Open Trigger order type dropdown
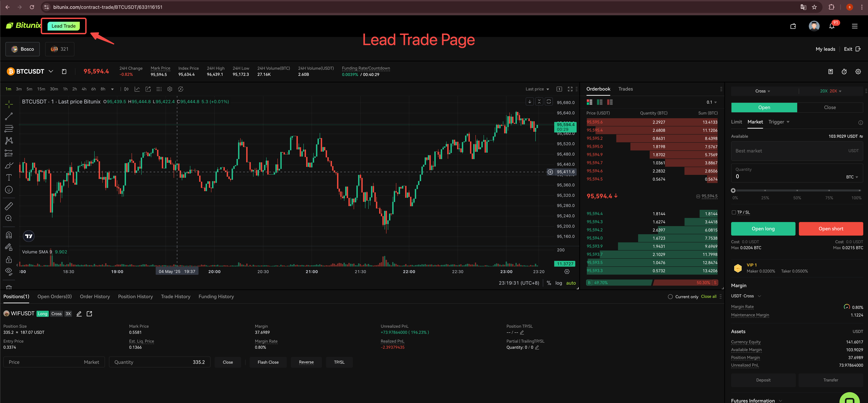 coord(779,122)
